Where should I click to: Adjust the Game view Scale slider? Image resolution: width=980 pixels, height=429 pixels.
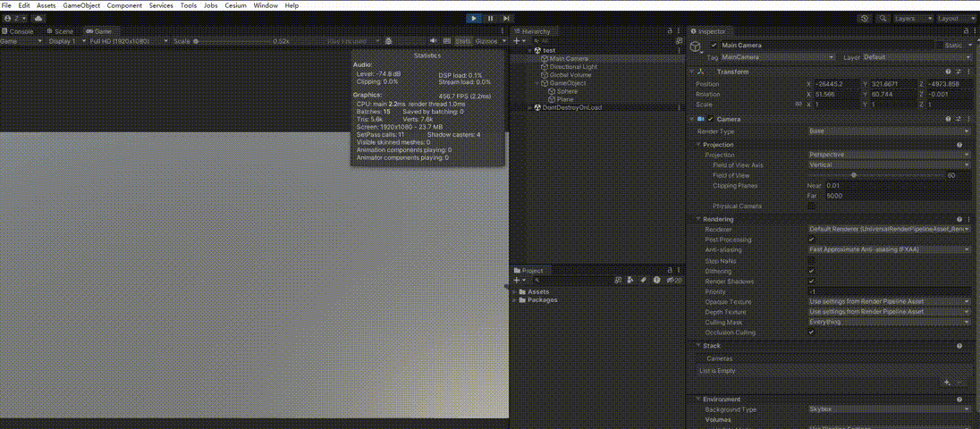click(233, 41)
